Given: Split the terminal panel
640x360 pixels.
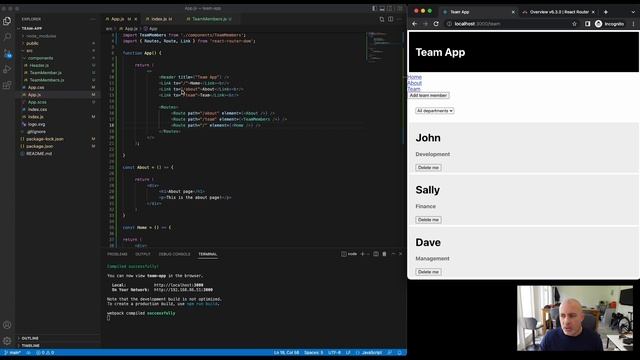Looking at the screenshot, I should pos(376,254).
